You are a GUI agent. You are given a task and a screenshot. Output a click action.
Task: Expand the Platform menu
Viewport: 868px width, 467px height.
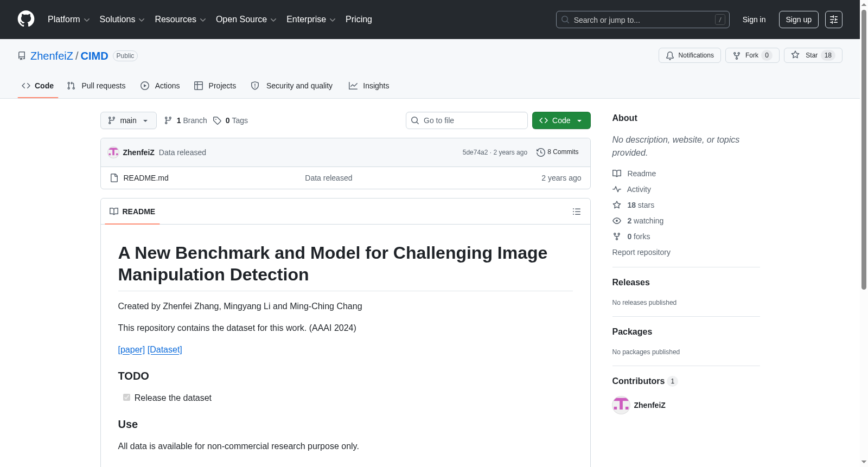tap(69, 20)
